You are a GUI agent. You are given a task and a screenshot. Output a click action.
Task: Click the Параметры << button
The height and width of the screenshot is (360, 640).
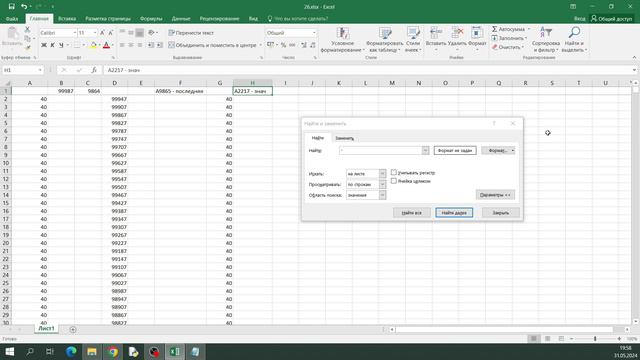click(x=495, y=195)
